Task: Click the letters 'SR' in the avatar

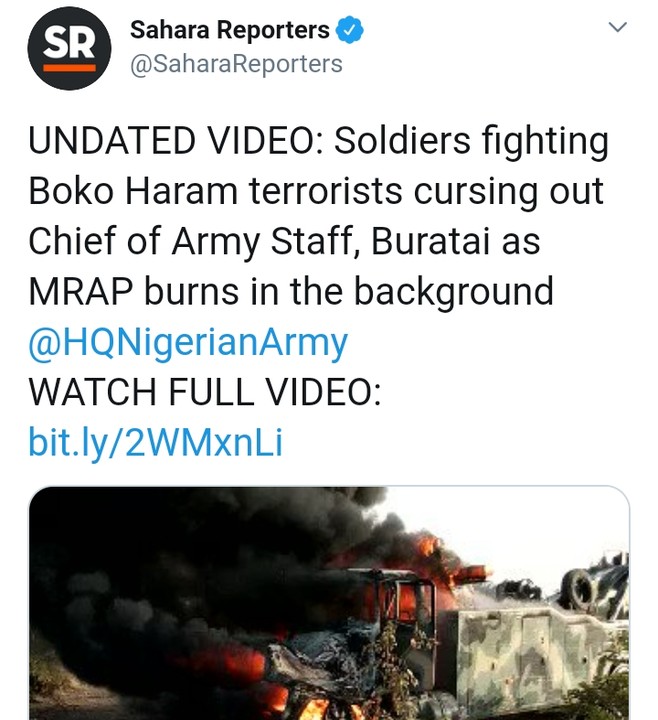Action: 68,44
